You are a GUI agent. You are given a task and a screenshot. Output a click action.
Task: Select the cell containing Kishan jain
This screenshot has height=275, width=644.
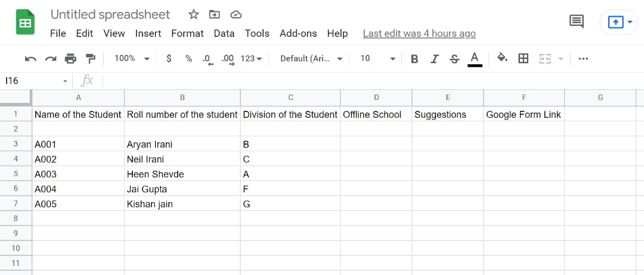pos(182,204)
